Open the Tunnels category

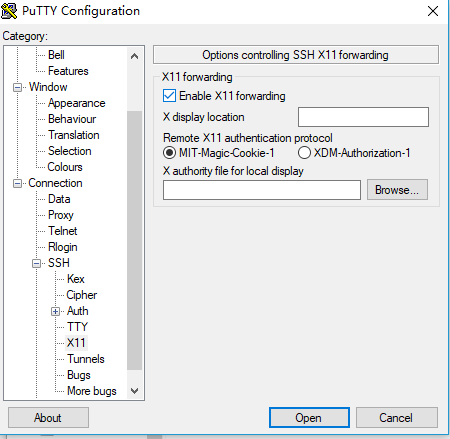click(x=86, y=359)
